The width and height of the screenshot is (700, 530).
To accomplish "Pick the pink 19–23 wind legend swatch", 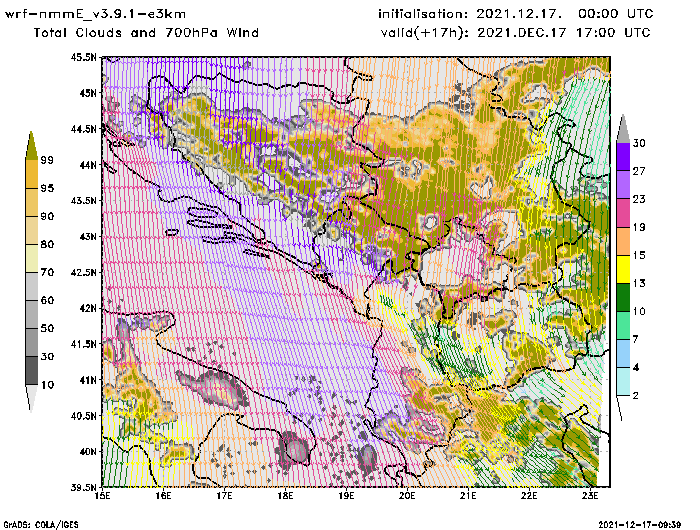I will click(623, 213).
